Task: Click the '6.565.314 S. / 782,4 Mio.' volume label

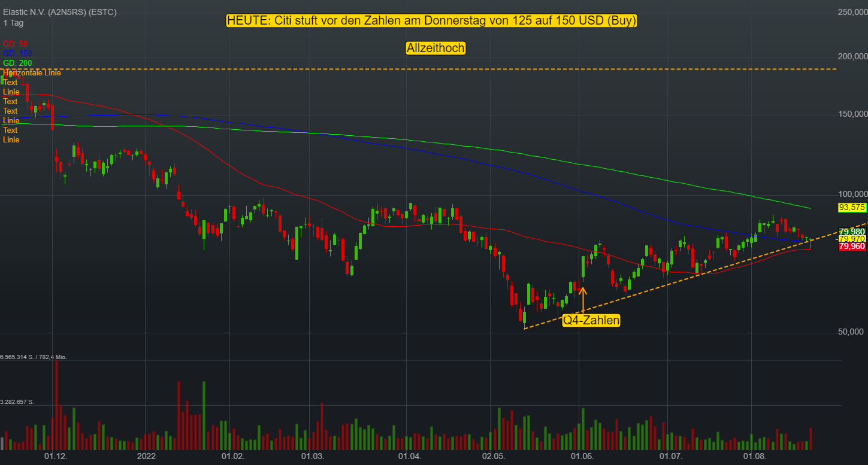Action: [34, 357]
